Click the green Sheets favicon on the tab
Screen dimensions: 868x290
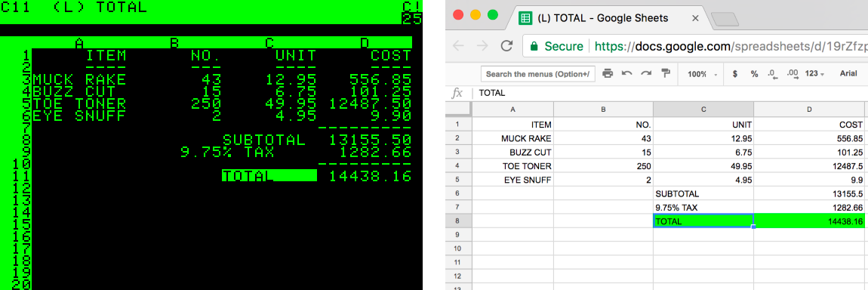525,17
